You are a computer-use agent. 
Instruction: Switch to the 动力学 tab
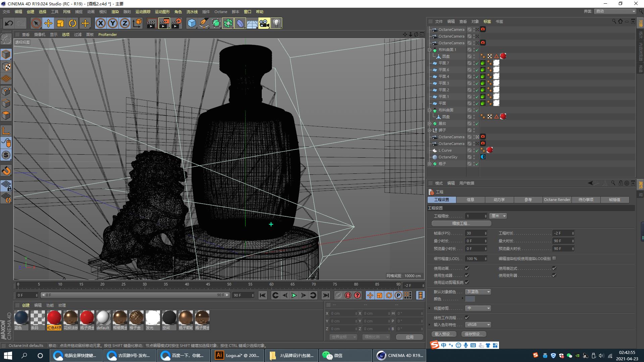click(x=499, y=200)
